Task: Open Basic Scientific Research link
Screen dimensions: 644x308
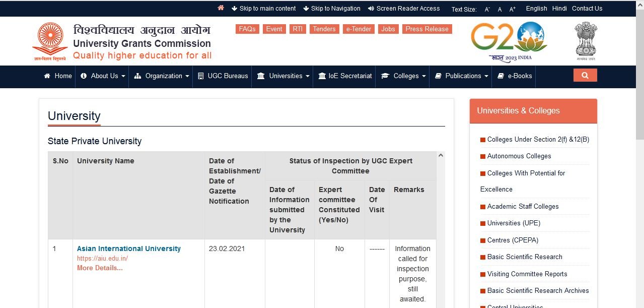Action: (x=525, y=257)
